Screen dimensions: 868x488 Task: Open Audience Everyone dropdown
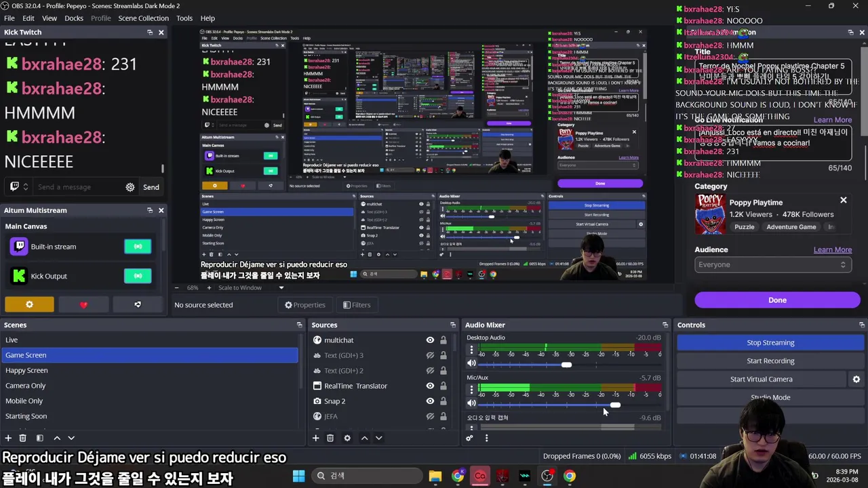(x=773, y=265)
